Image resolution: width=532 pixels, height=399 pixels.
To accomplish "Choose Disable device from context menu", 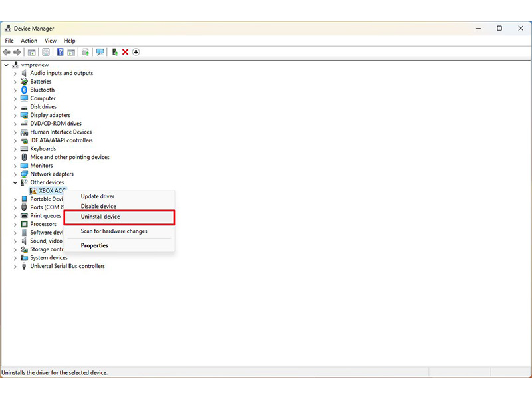I will [119, 206].
